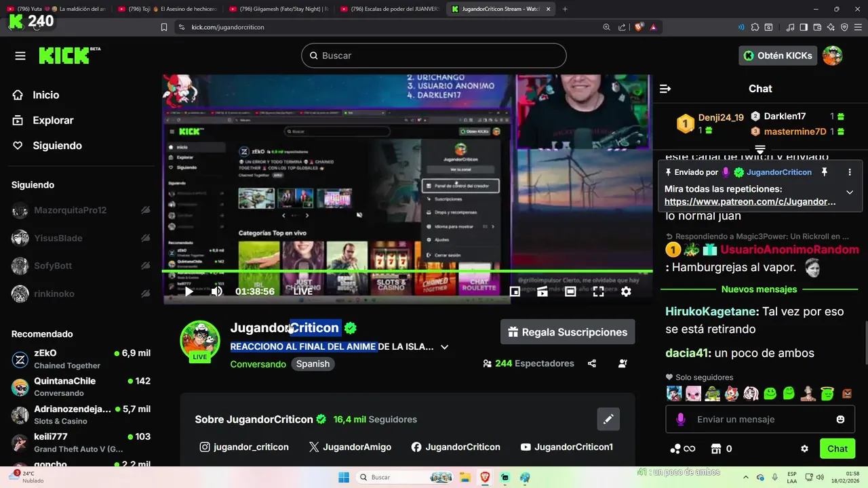Open the pinned message three-dot menu
The width and height of the screenshot is (868, 488).
click(x=850, y=172)
